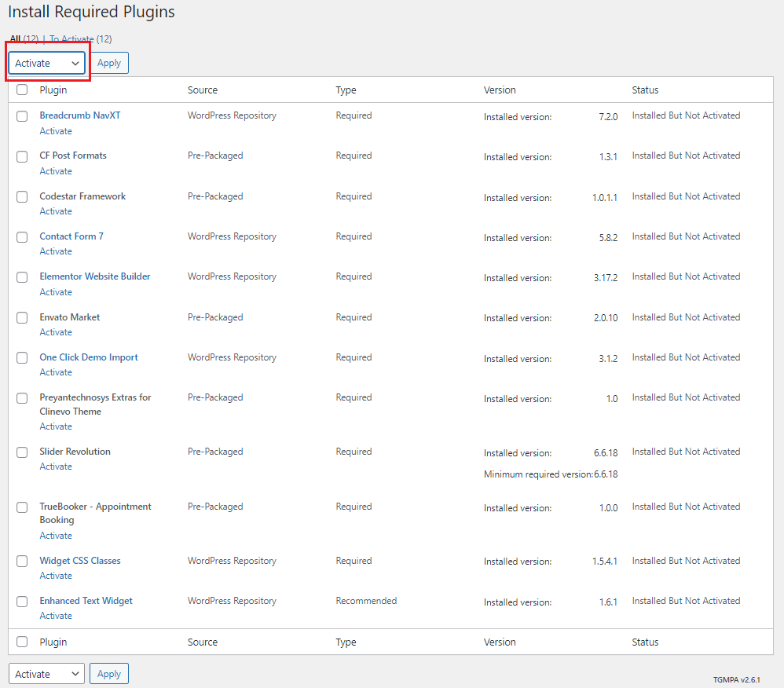Check the Elementor Website Builder checkbox
The image size is (784, 688).
(x=22, y=277)
